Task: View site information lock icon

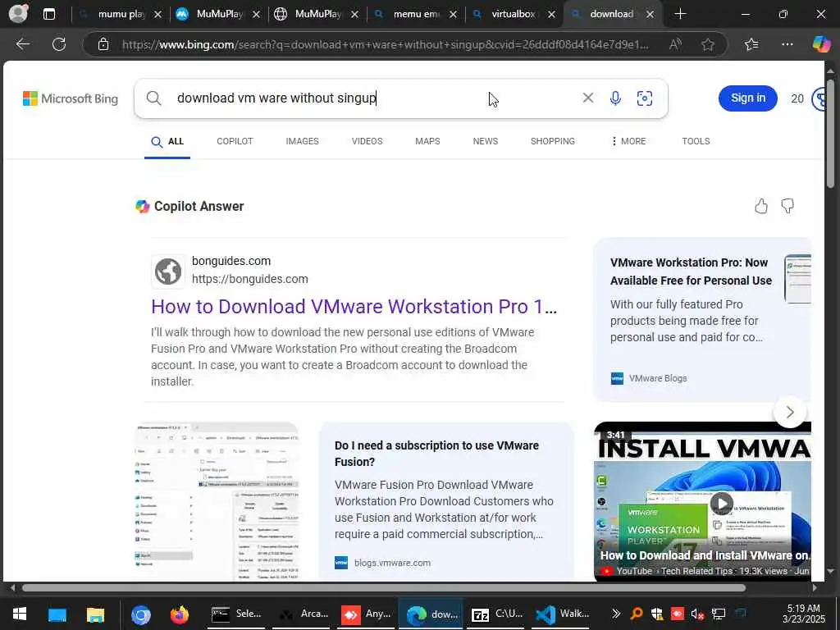Action: click(103, 44)
